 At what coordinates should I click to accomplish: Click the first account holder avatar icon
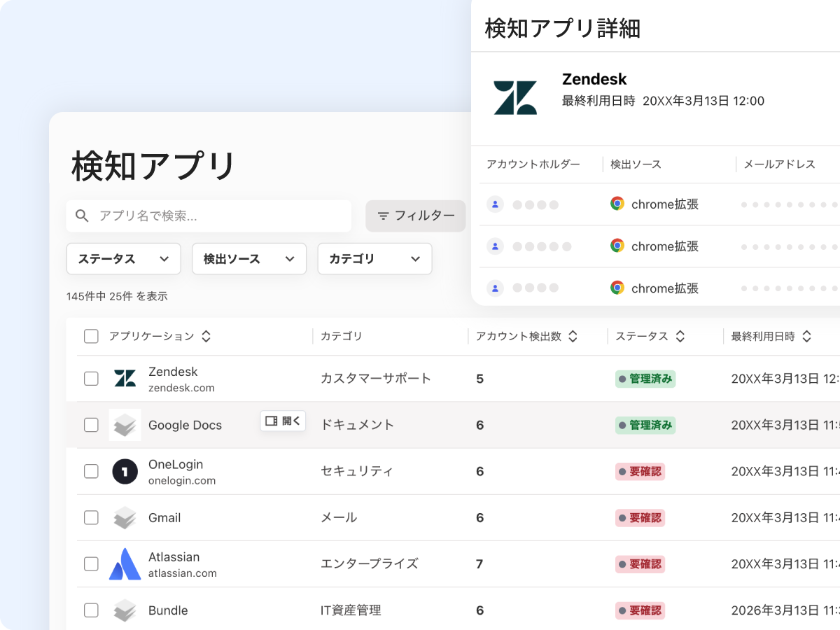[495, 204]
